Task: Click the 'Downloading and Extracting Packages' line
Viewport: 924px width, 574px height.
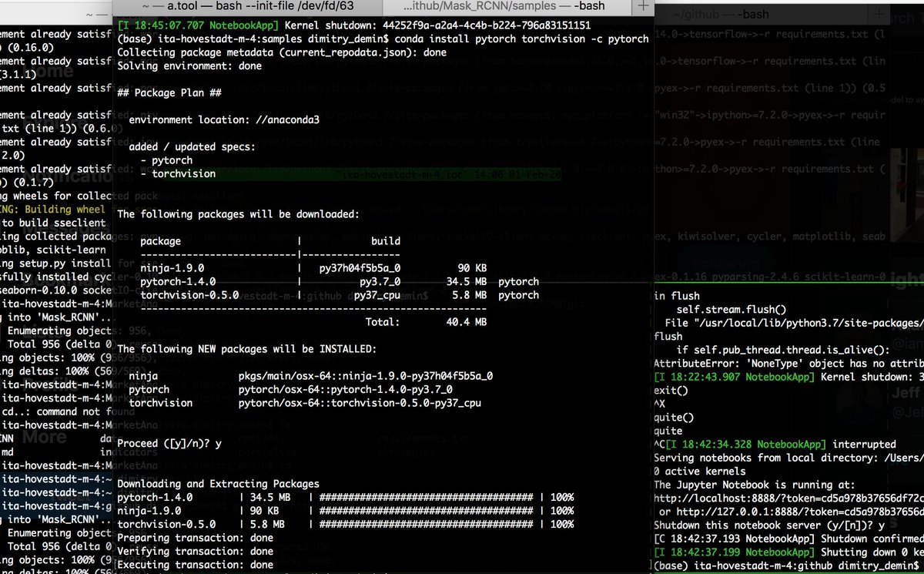Action: [218, 484]
